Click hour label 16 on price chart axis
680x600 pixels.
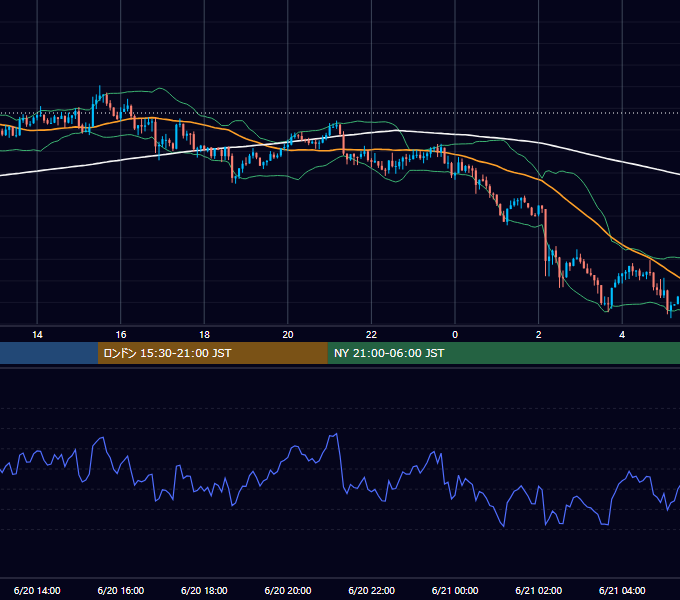(121, 335)
